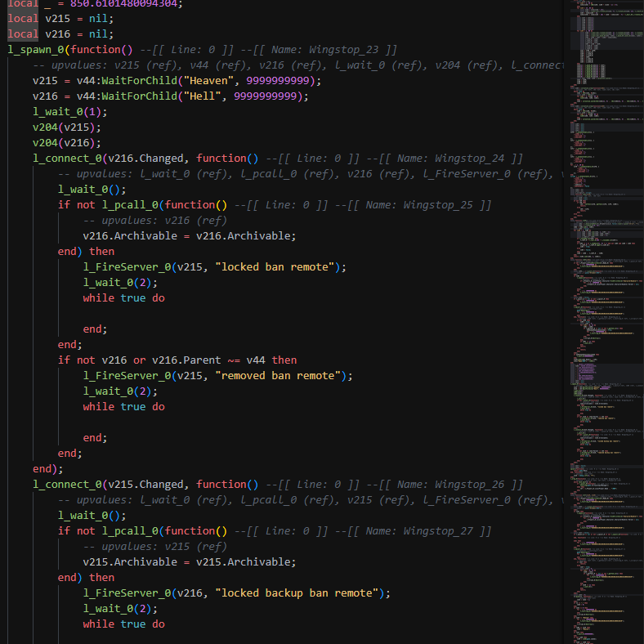
Task: Click the line "v216.Archivable = v216.Archivable;"
Action: 190,236
